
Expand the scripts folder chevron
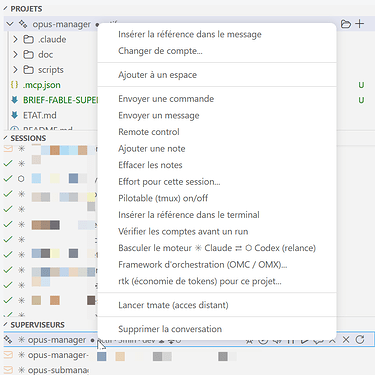(15, 70)
